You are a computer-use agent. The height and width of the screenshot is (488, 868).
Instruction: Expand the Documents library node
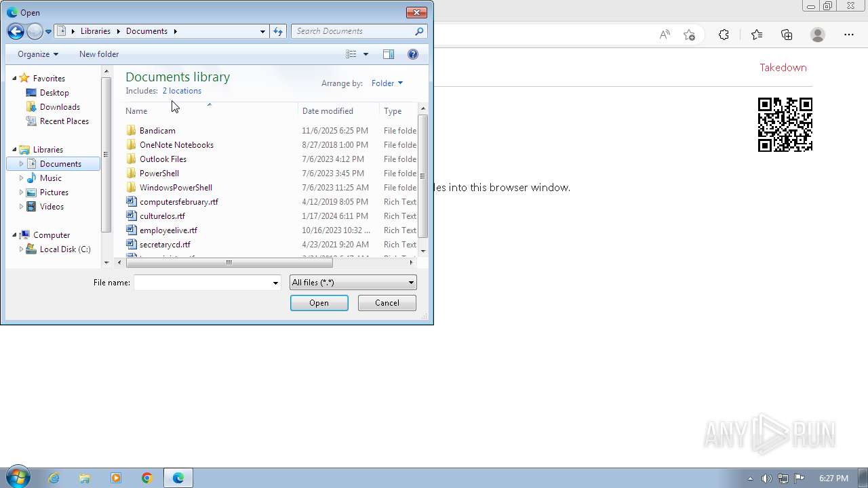click(22, 164)
